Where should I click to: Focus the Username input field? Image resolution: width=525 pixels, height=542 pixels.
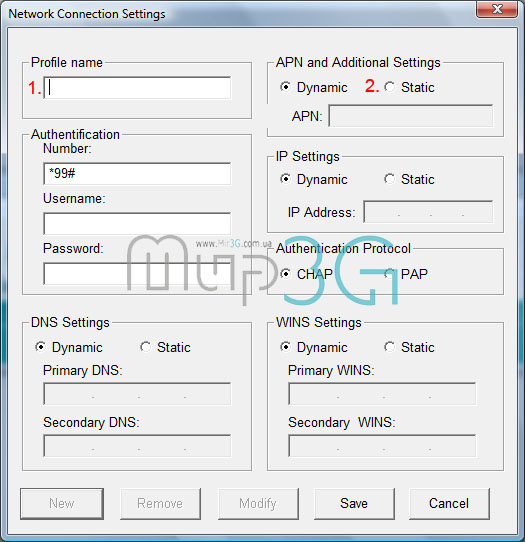[137, 223]
